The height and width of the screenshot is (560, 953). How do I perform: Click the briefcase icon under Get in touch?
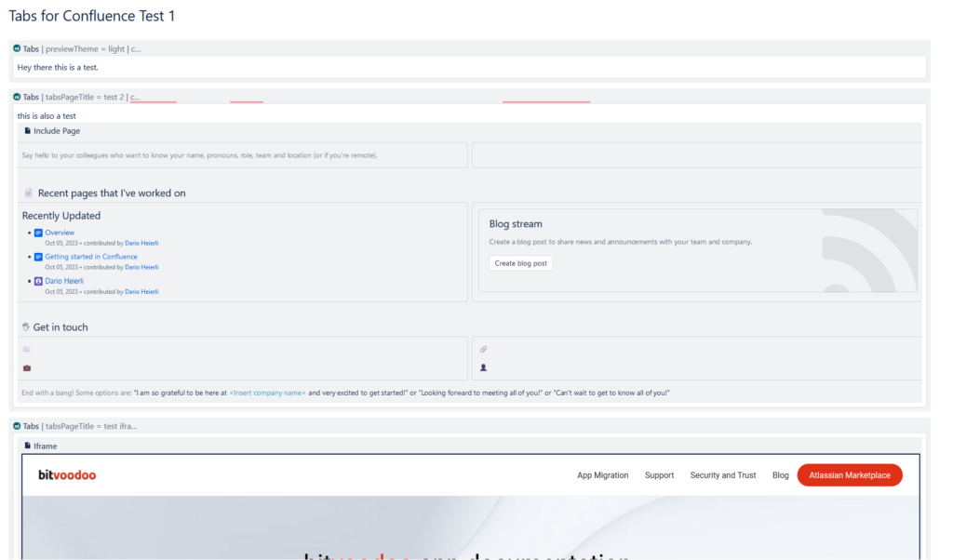27,368
